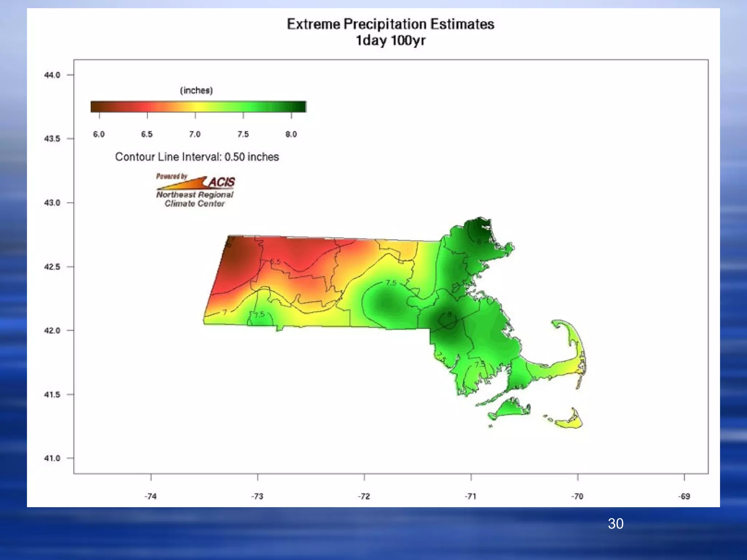Screen dimensions: 747x560
Task: Click the slide number 30
Action: (x=615, y=524)
